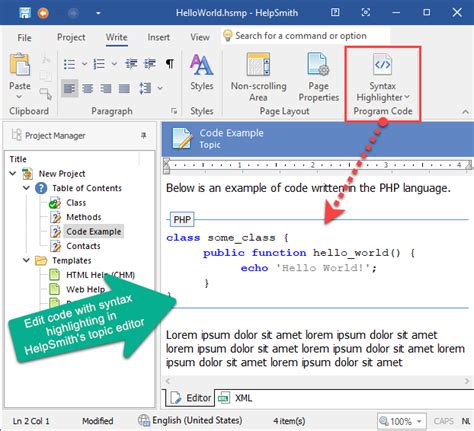Screen dimensions: 474x431
Task: Expand the Paste dropdown arrow
Action: tap(19, 97)
